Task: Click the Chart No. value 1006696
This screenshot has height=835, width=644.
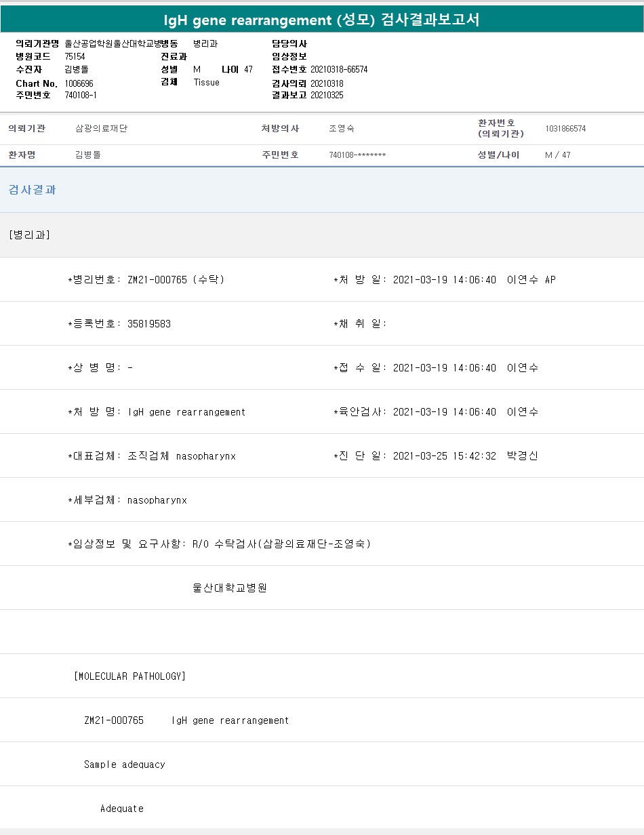Action: point(79,83)
